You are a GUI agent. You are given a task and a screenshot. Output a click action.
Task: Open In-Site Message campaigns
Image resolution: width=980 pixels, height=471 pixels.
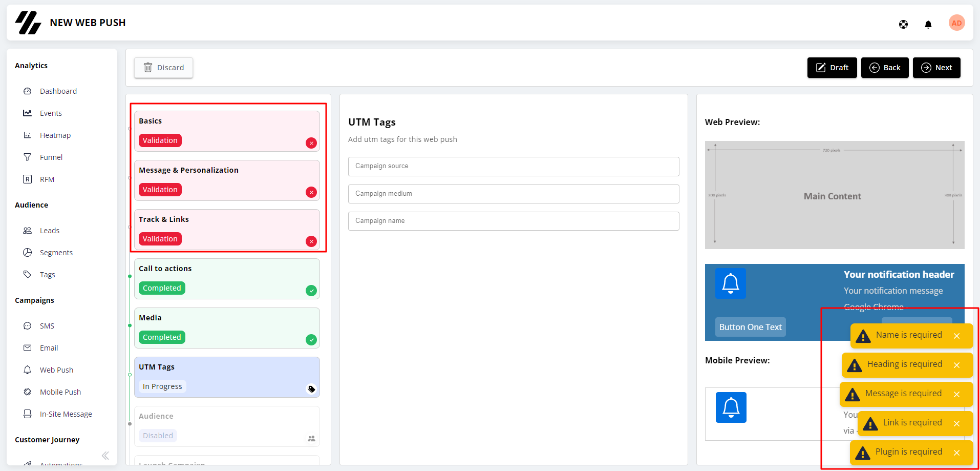(x=66, y=414)
